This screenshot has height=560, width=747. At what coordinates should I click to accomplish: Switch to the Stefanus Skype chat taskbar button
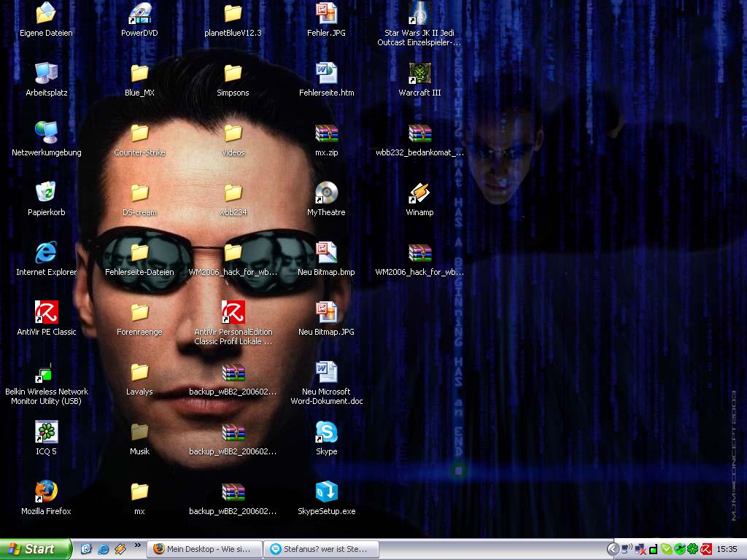(320, 549)
